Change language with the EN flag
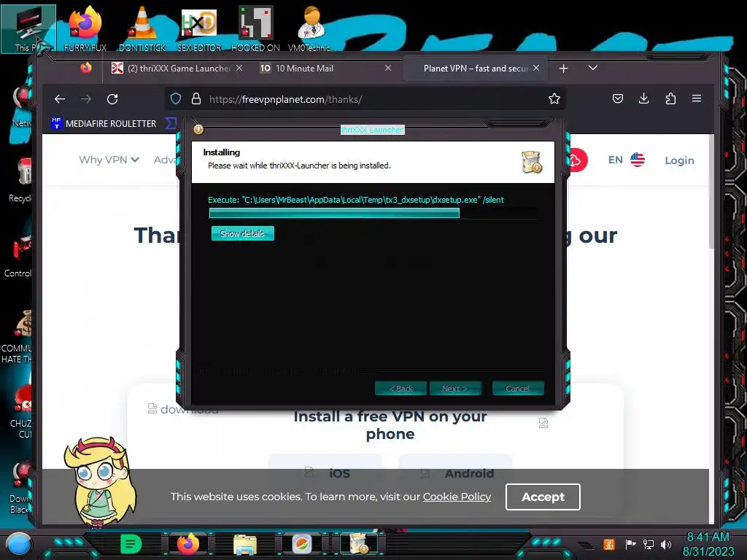Viewport: 747px width, 560px height. 627,160
